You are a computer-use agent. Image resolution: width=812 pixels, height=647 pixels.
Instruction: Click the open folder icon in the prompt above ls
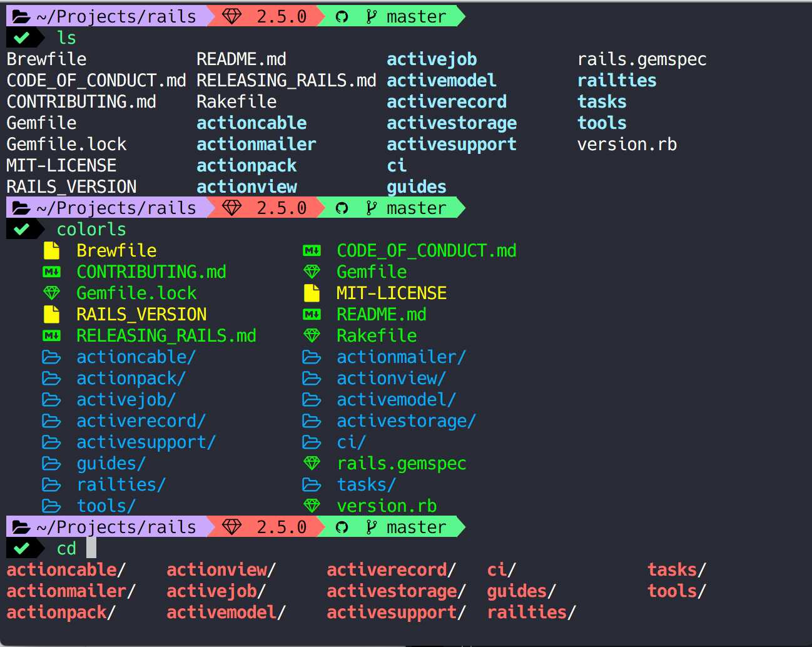(x=21, y=16)
